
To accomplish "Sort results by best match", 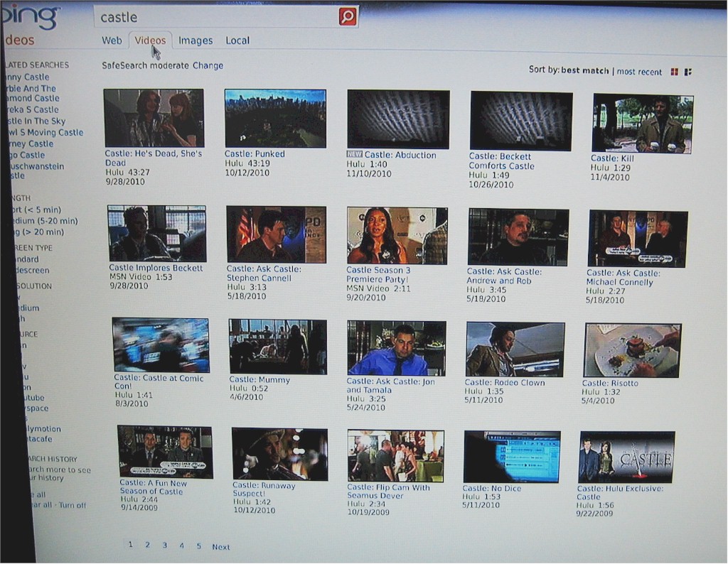I will [x=584, y=70].
